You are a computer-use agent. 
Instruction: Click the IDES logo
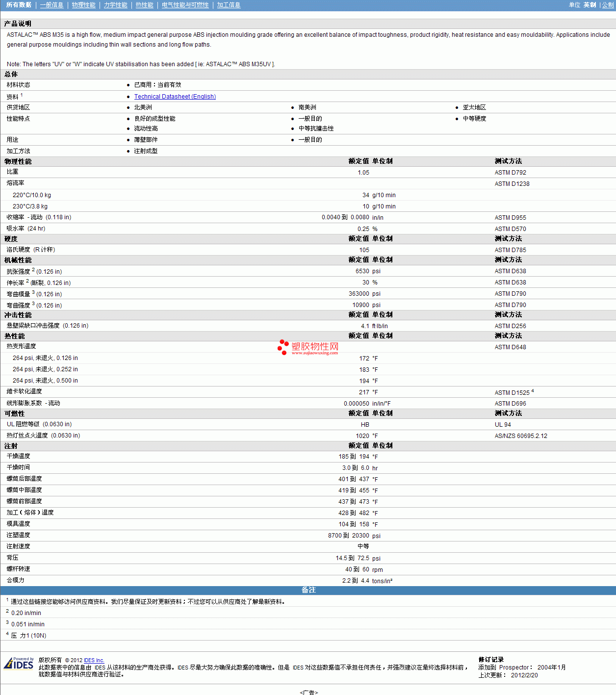[19, 664]
